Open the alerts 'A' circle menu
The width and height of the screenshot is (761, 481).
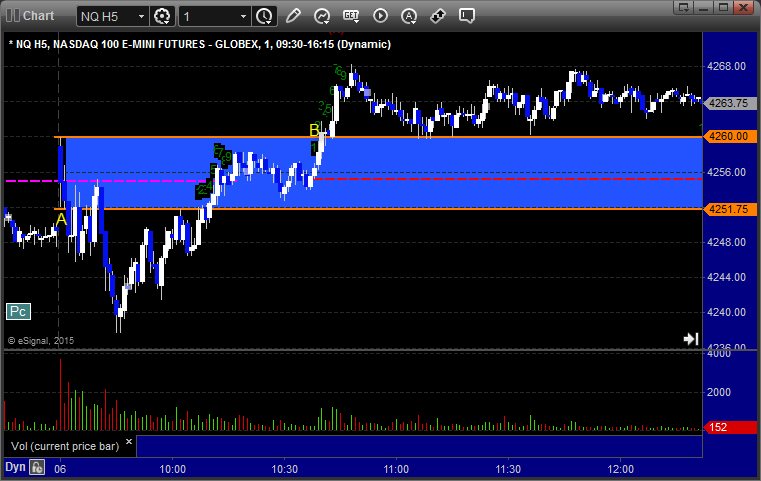(409, 16)
